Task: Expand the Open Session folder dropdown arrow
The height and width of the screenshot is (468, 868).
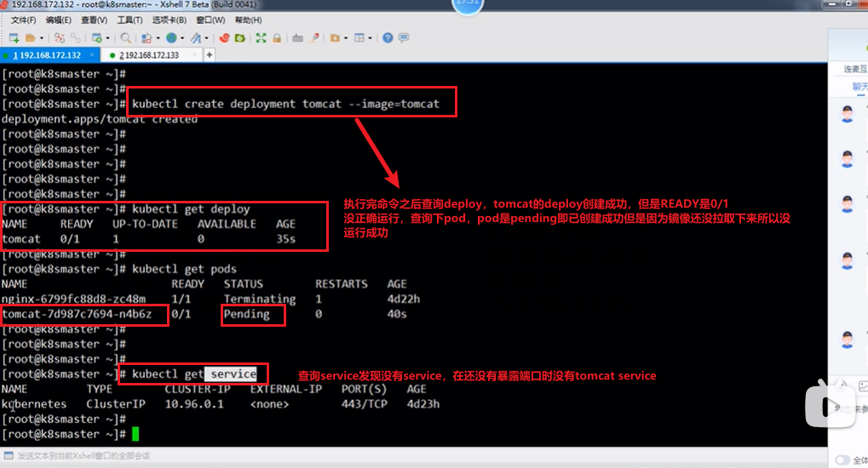Action: tap(42, 38)
